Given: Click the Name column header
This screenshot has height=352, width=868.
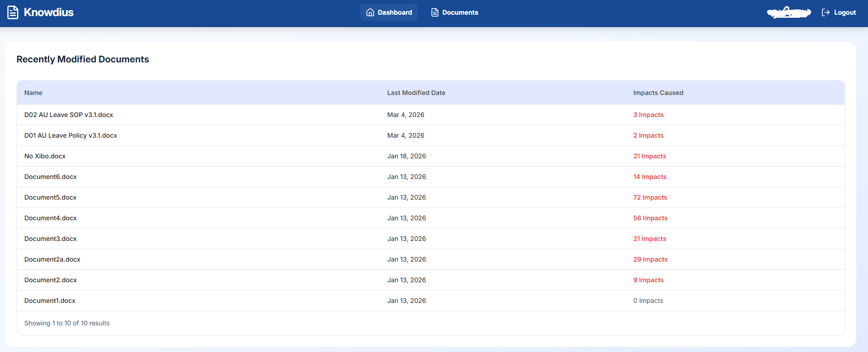Looking at the screenshot, I should click(33, 93).
